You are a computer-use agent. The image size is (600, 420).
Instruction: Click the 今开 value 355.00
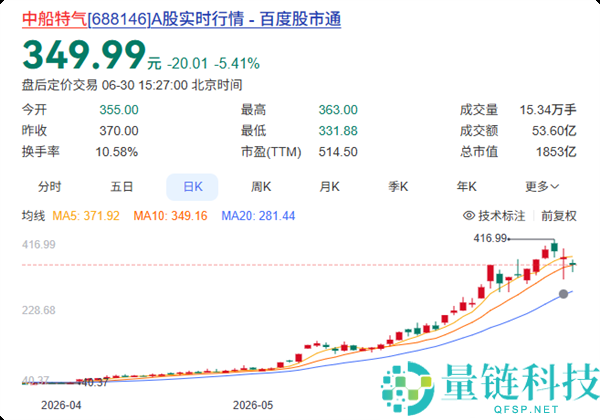point(119,110)
